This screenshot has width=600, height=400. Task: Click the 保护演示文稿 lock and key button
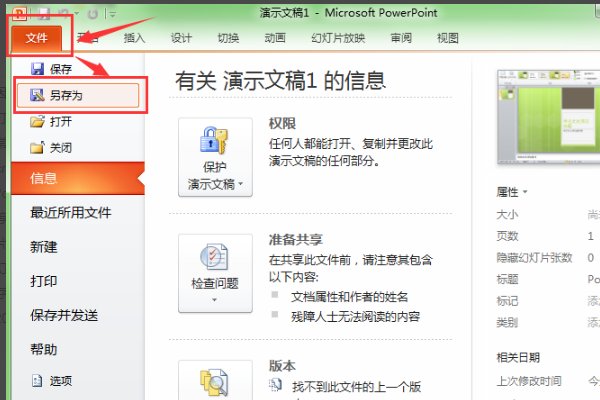(x=215, y=157)
